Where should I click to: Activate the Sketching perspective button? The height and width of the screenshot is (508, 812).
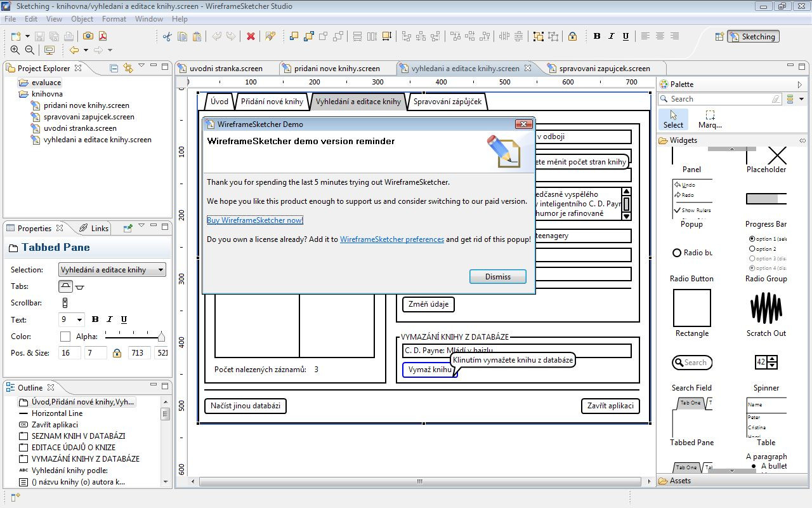point(753,37)
